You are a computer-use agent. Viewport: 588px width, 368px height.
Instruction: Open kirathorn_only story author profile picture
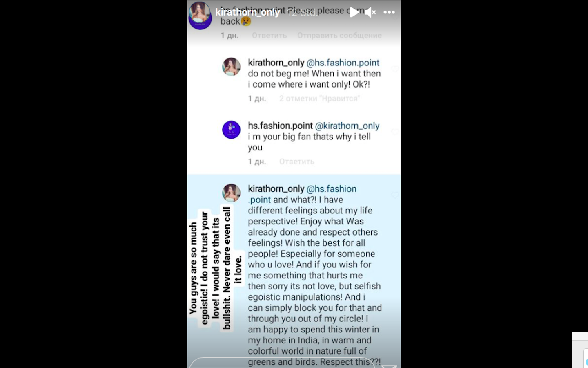(x=200, y=16)
